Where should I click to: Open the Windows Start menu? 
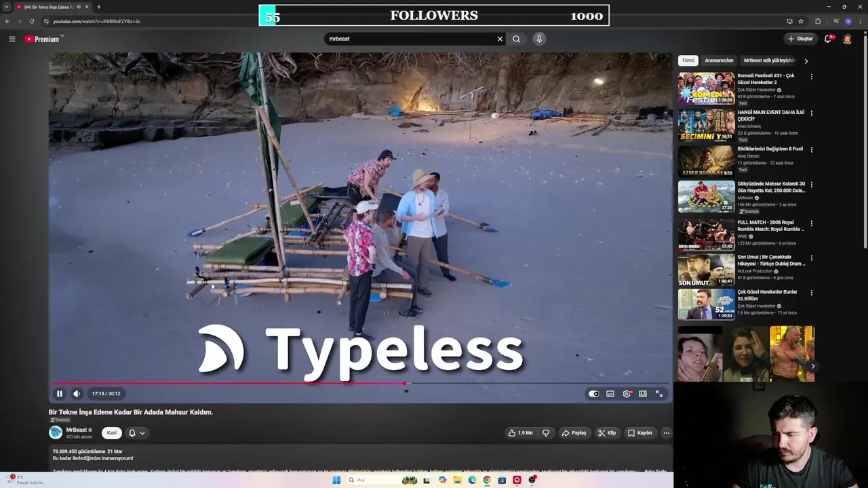tap(336, 480)
